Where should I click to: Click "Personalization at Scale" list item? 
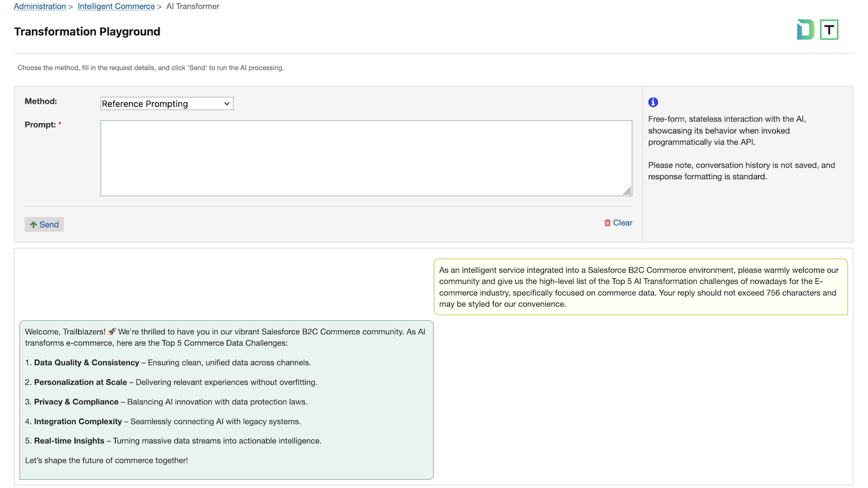click(x=171, y=383)
